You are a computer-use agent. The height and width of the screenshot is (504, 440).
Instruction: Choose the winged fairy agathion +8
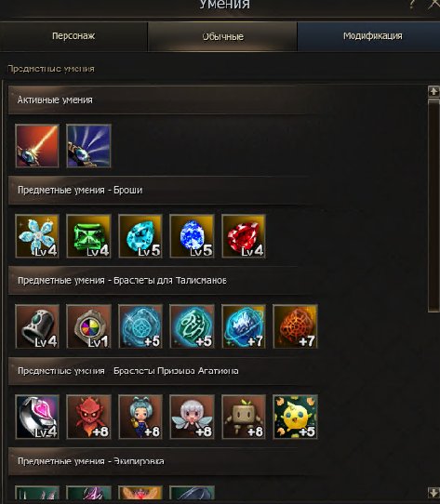click(192, 417)
